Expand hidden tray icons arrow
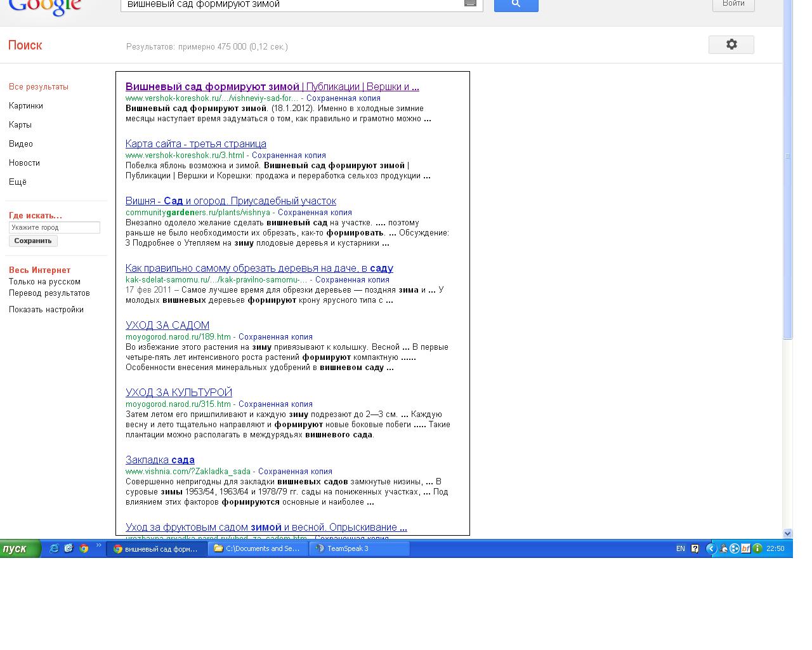The height and width of the screenshot is (650, 812). [710, 548]
